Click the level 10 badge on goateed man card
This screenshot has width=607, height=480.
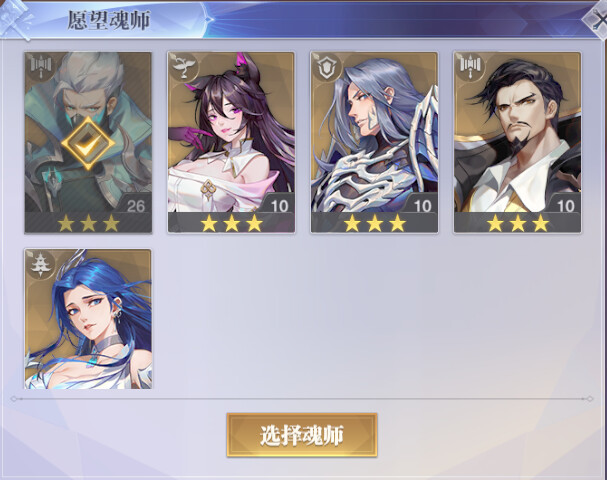click(x=565, y=206)
